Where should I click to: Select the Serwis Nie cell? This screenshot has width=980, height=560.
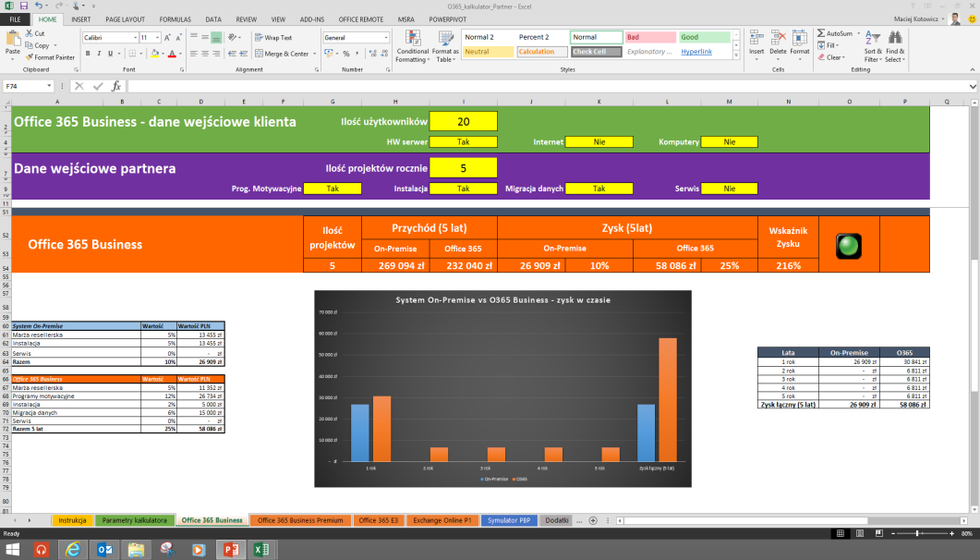click(729, 189)
